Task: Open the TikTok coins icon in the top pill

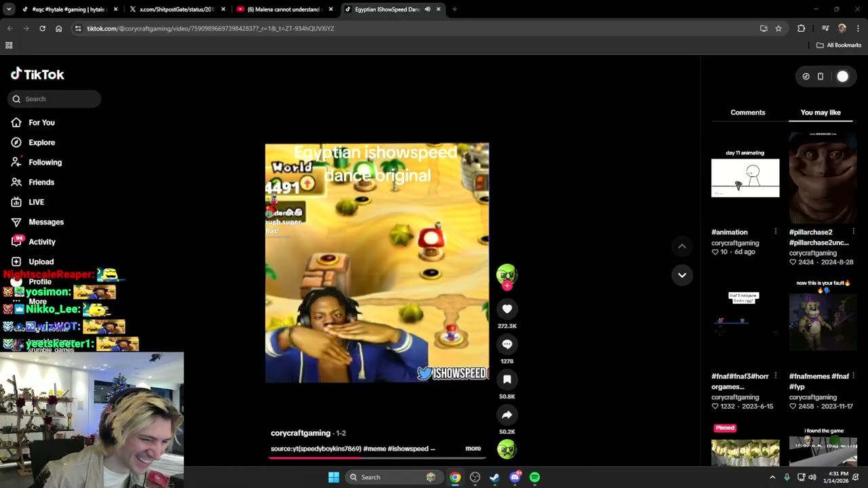Action: coord(806,77)
